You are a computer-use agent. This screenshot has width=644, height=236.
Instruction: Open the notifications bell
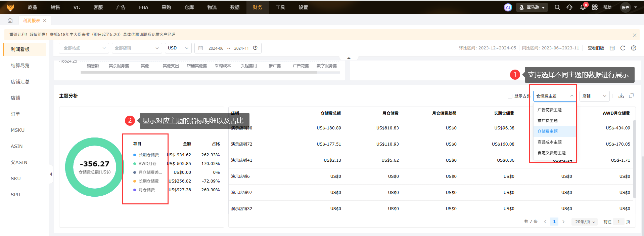[583, 7]
